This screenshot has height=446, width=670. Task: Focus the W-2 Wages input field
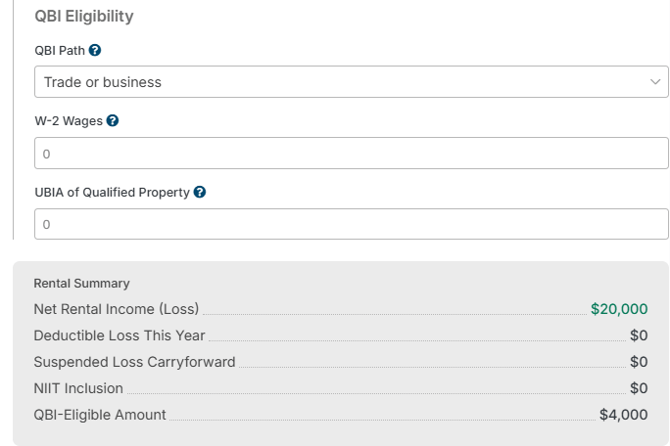tap(351, 153)
